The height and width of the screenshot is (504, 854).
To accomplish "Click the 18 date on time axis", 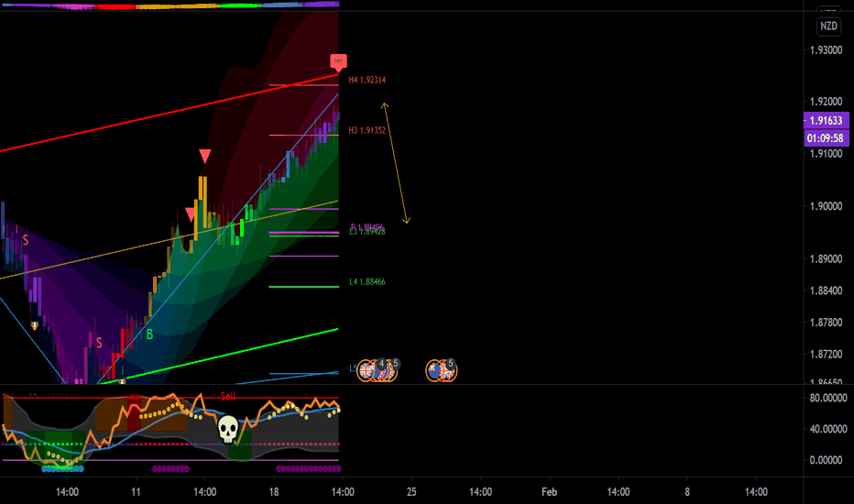I will tap(273, 492).
